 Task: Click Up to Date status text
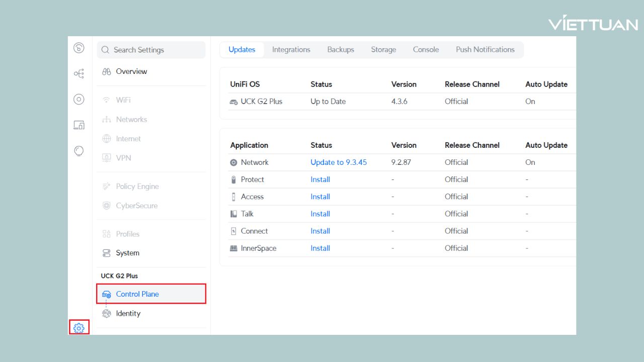click(x=328, y=102)
